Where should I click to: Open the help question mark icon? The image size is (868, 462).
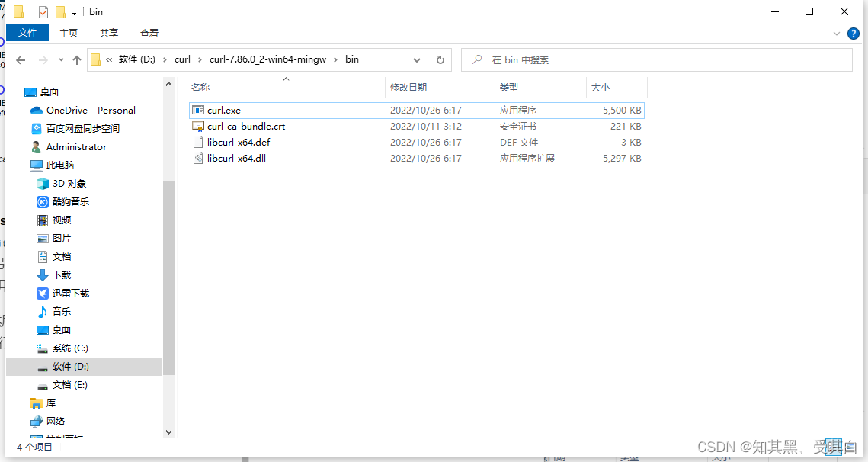click(853, 33)
